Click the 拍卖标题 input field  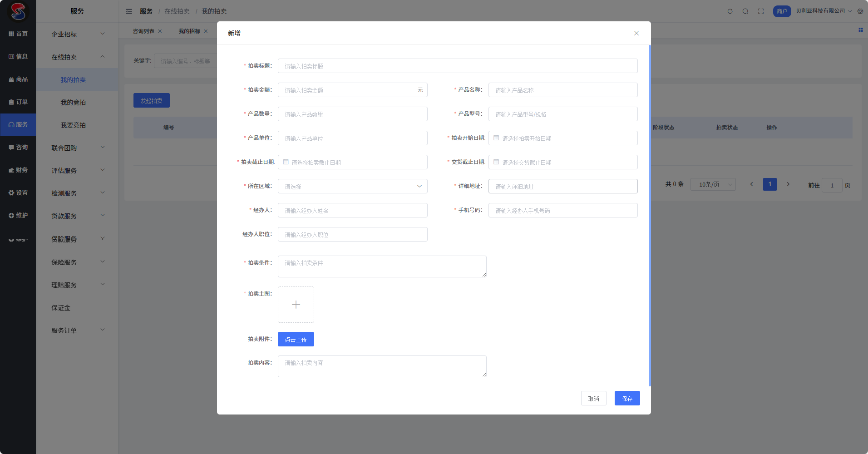coord(458,66)
